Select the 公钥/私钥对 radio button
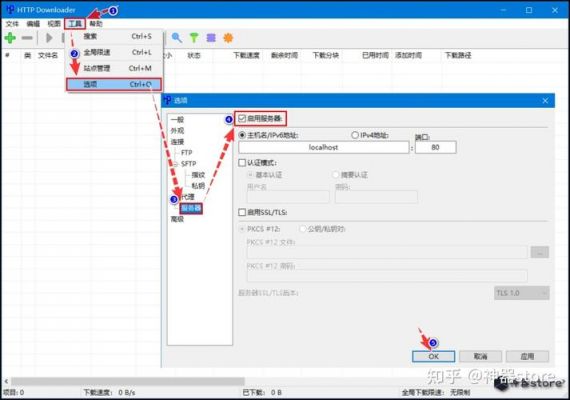 [x=302, y=229]
